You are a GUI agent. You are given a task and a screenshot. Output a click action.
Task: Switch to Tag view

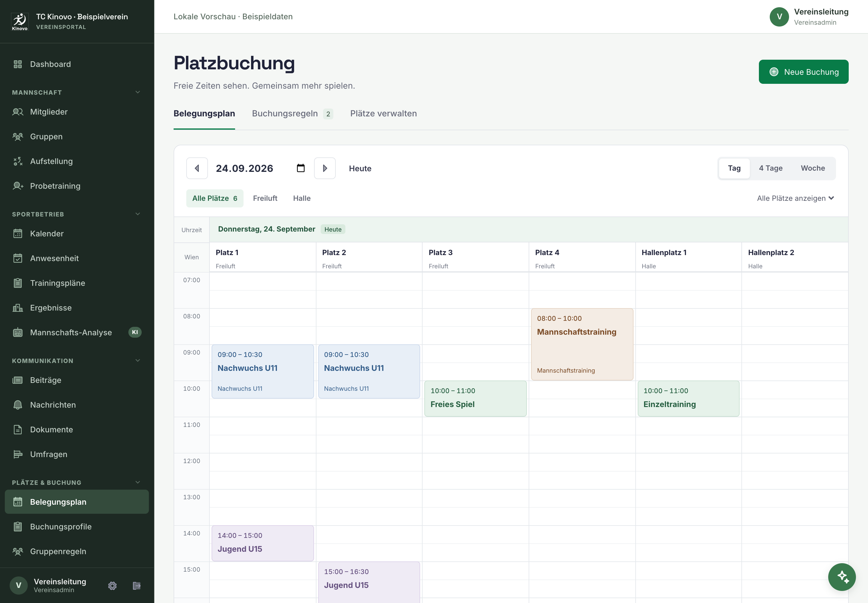point(734,168)
